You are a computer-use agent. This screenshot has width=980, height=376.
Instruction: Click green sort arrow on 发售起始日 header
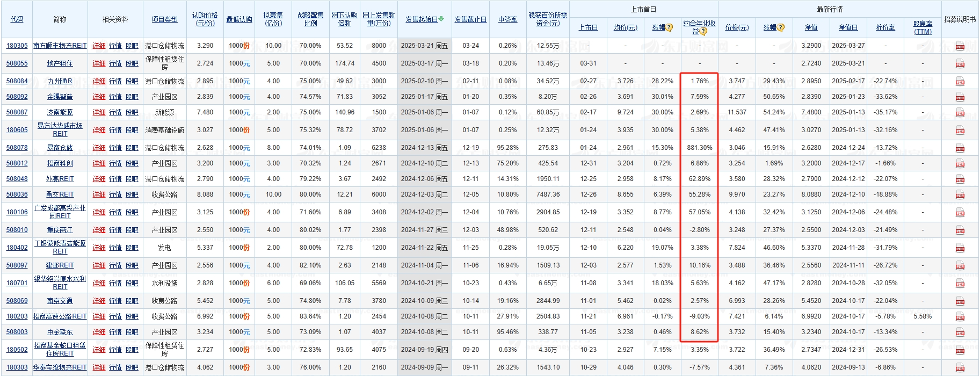coord(441,19)
